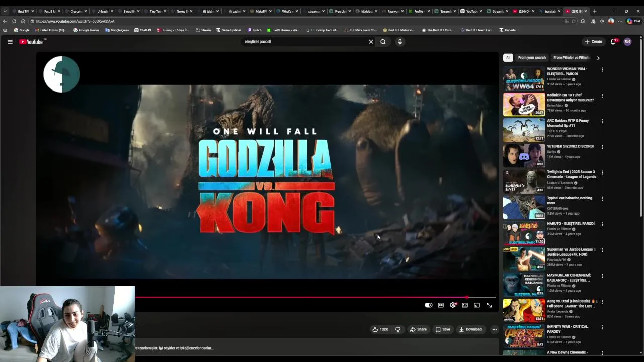Open the account avatar menu
Screen dimensions: 644x362
pyautogui.click(x=627, y=42)
